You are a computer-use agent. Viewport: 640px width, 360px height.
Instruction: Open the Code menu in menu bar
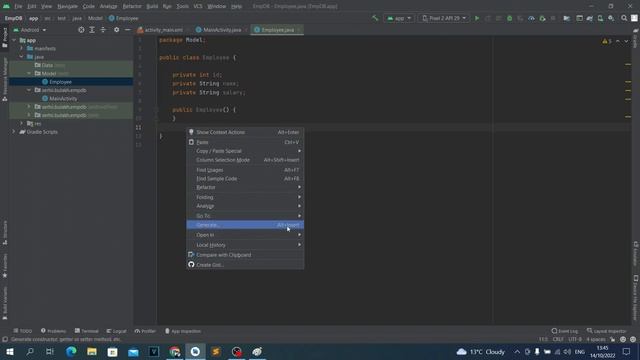coord(89,6)
